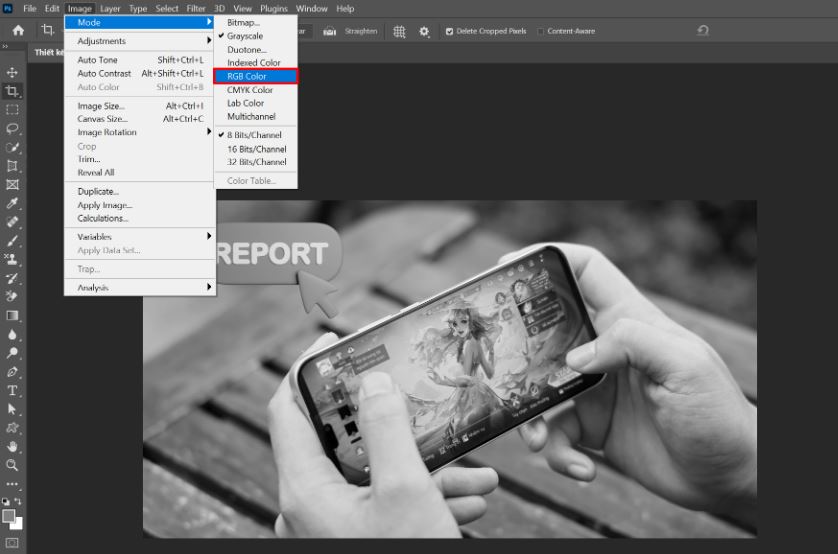The width and height of the screenshot is (838, 554).
Task: Pick the Eyedropper tool
Action: [x=12, y=203]
